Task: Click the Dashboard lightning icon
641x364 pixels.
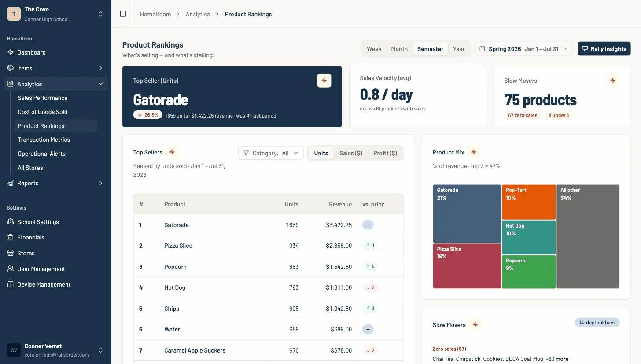Action: 11,52
